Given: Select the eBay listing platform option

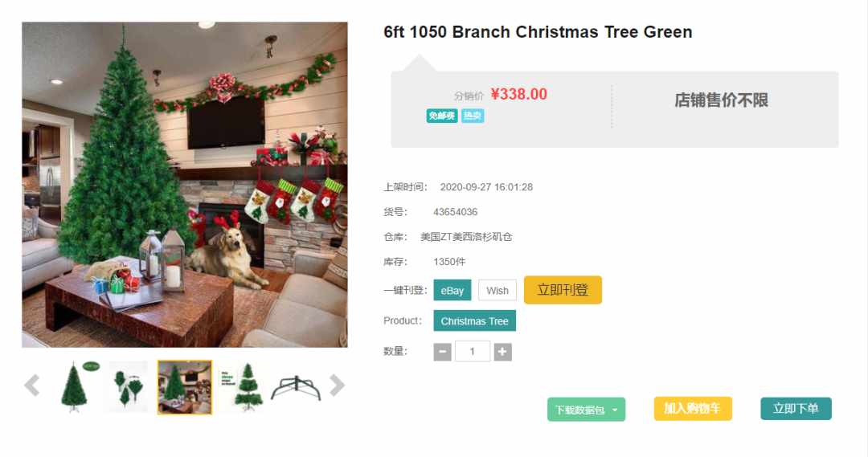Looking at the screenshot, I should [452, 291].
